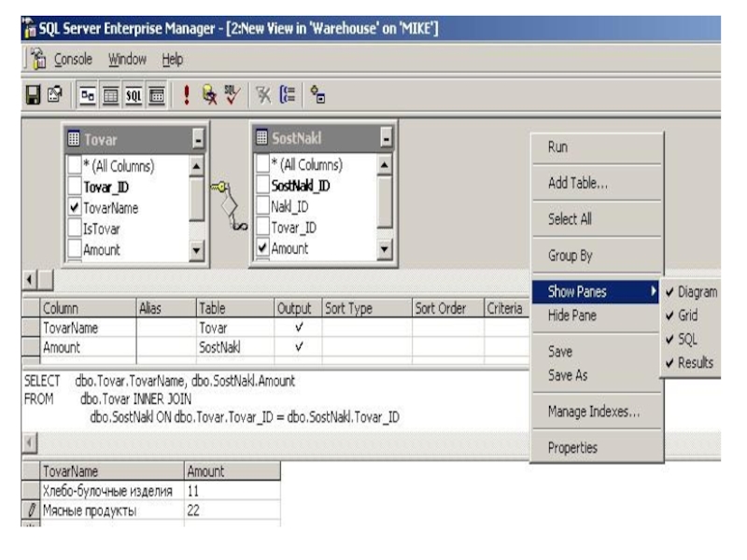Click the Add Table toolbar icon
Image resolution: width=747 pixels, height=560 pixels.
pyautogui.click(x=319, y=93)
